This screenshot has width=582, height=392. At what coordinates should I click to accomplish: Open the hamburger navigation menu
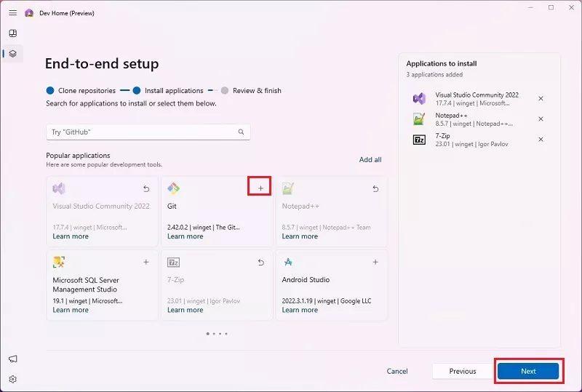(12, 13)
